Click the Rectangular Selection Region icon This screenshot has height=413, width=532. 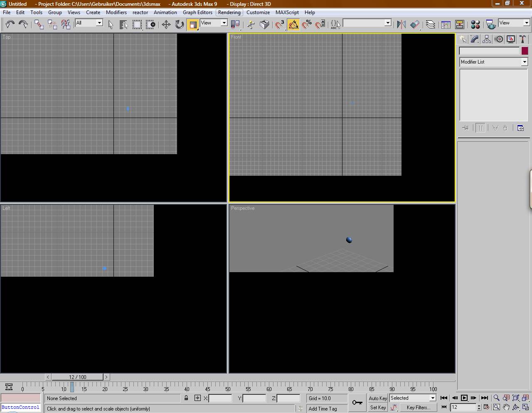point(137,25)
